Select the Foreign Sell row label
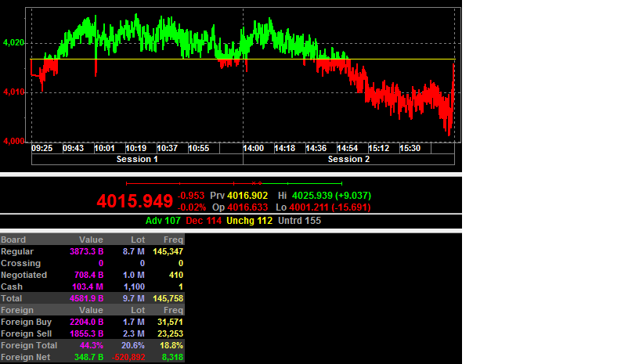The height and width of the screenshot is (364, 639). pyautogui.click(x=27, y=334)
